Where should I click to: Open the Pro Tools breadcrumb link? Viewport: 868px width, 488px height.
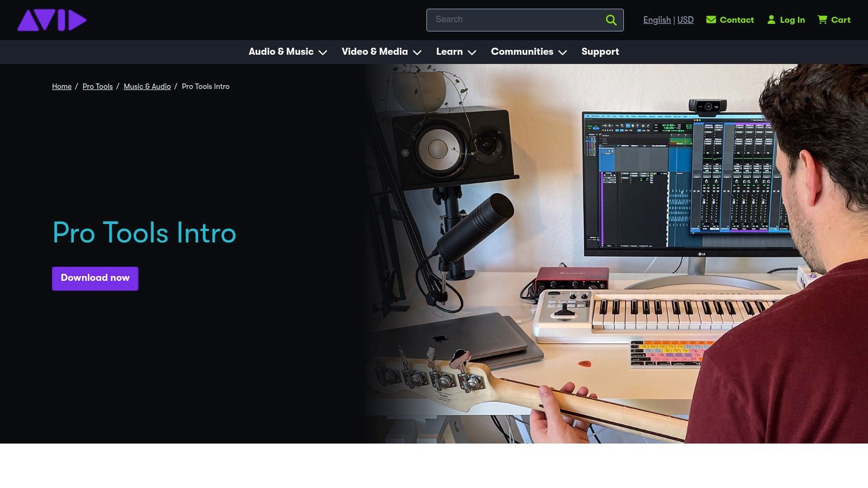click(x=97, y=86)
